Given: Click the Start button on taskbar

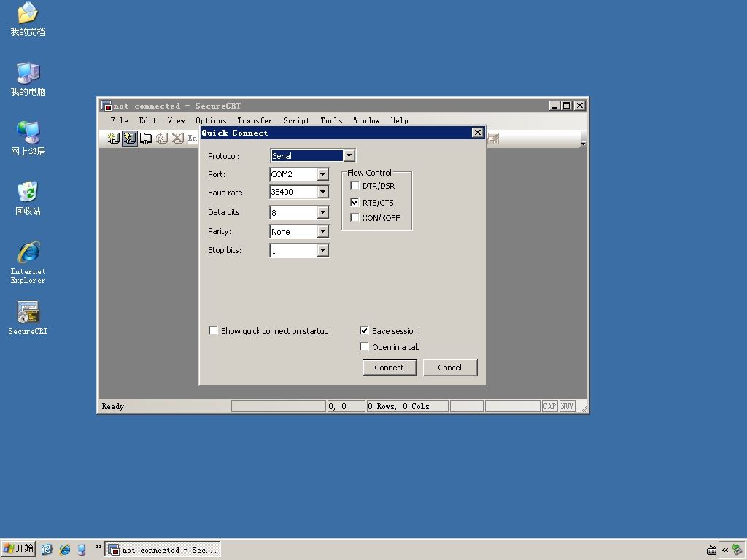Looking at the screenshot, I should tap(18, 549).
